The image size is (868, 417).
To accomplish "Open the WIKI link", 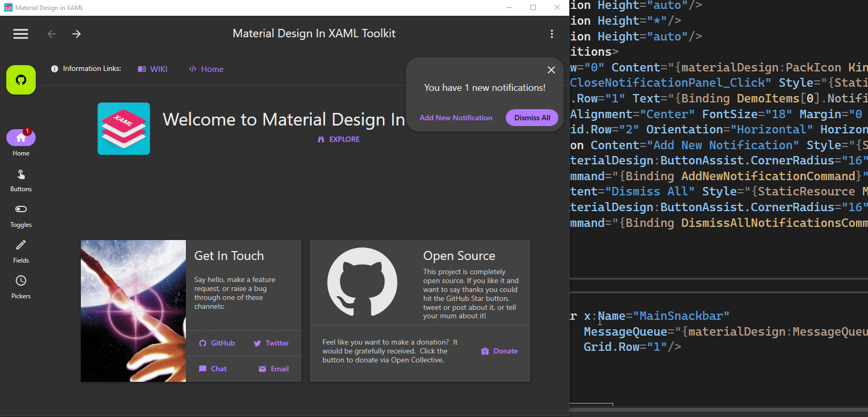I will coord(153,69).
